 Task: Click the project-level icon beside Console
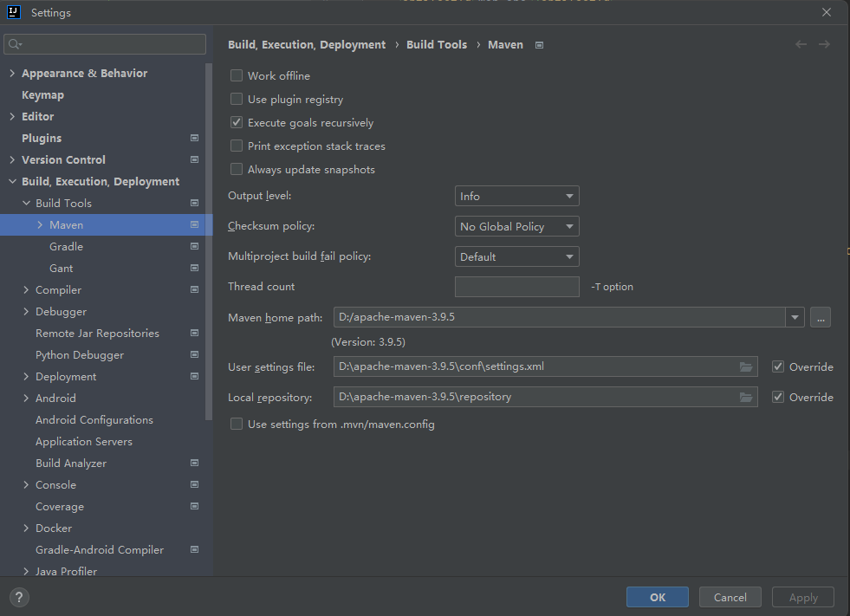(195, 485)
